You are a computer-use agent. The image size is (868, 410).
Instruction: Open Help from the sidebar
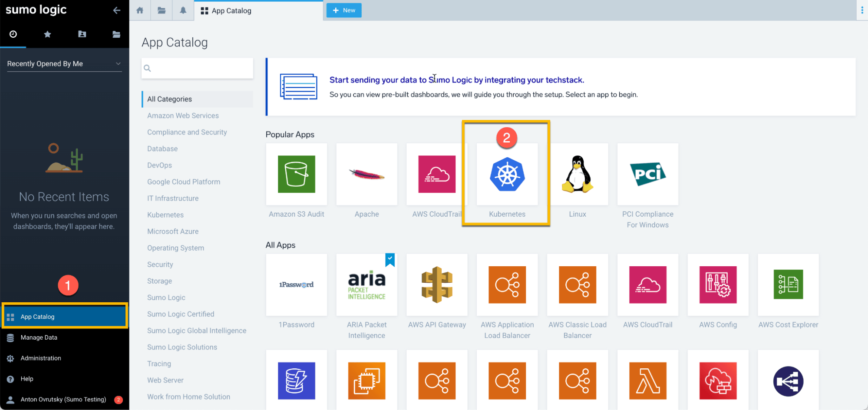[x=10, y=379]
